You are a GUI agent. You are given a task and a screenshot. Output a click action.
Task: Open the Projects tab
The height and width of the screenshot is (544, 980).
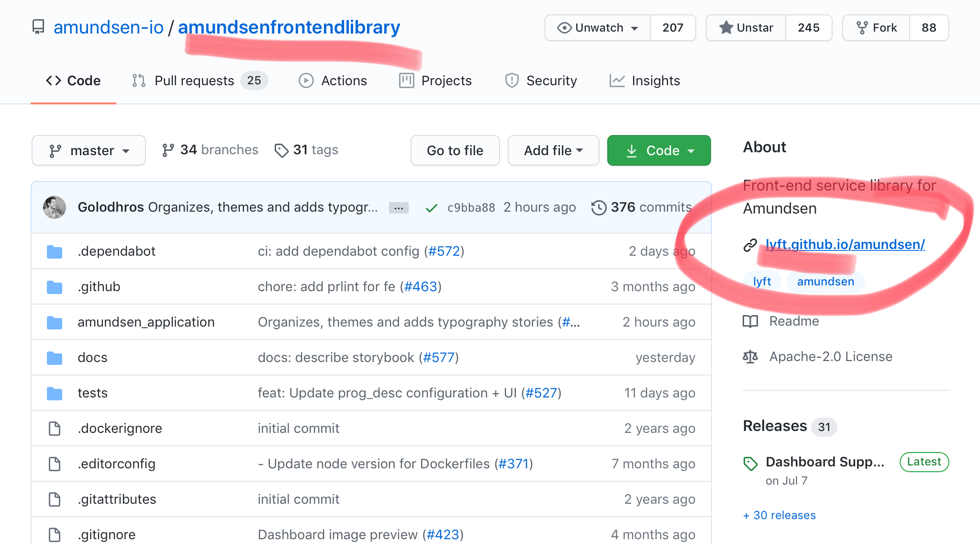(x=435, y=80)
